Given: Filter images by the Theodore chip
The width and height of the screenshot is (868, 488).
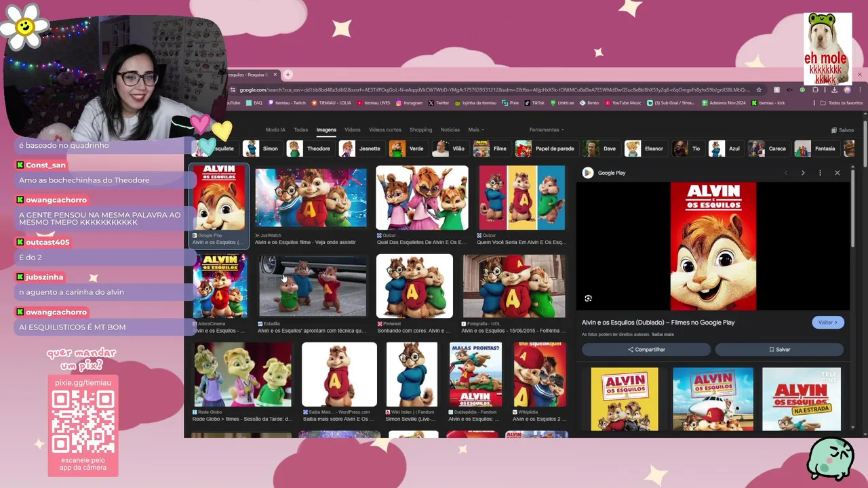Looking at the screenshot, I should (309, 148).
